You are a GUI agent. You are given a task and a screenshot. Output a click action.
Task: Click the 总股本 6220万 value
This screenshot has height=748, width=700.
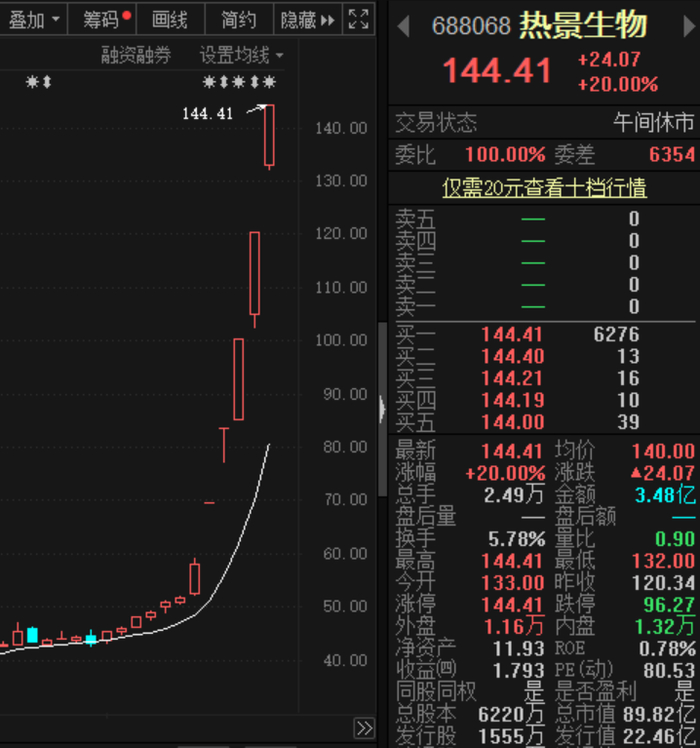(512, 715)
